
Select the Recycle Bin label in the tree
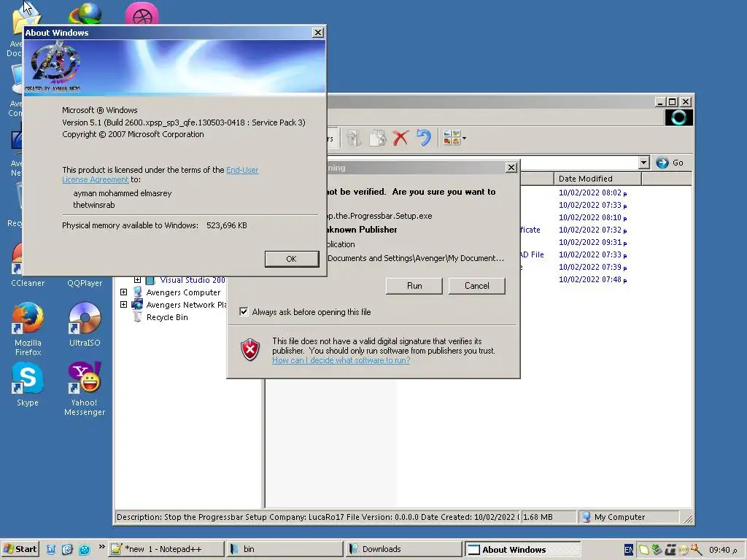[167, 317]
